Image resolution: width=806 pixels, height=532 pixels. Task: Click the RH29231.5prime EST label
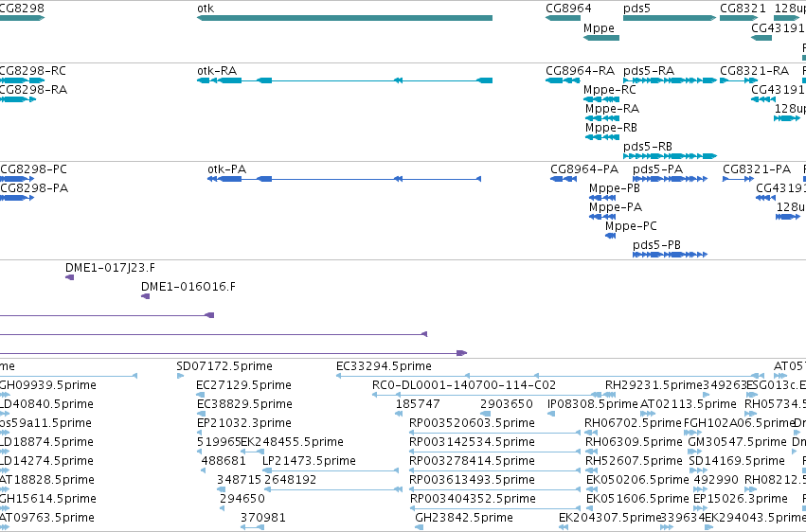pyautogui.click(x=654, y=385)
